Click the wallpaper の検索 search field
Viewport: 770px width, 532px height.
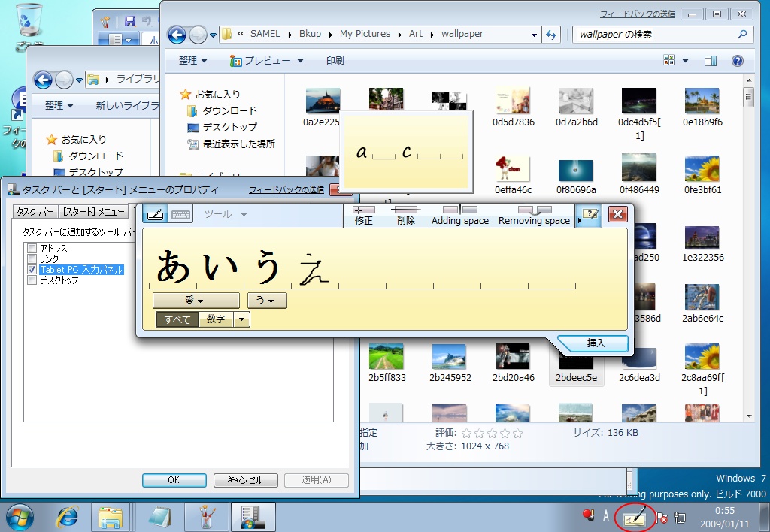click(662, 35)
